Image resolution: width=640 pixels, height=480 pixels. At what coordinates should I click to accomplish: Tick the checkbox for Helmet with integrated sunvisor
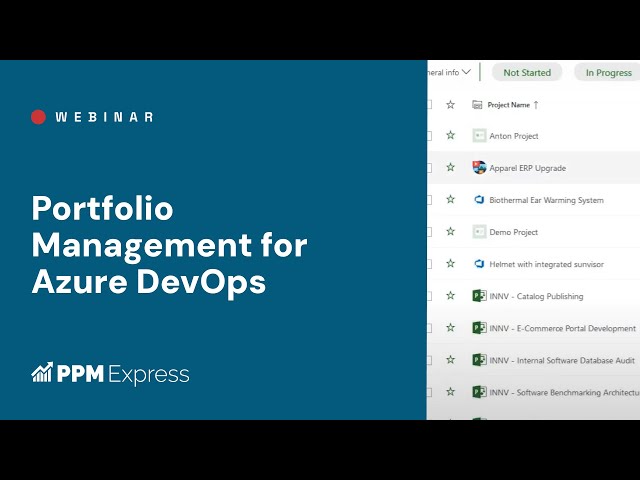click(429, 264)
